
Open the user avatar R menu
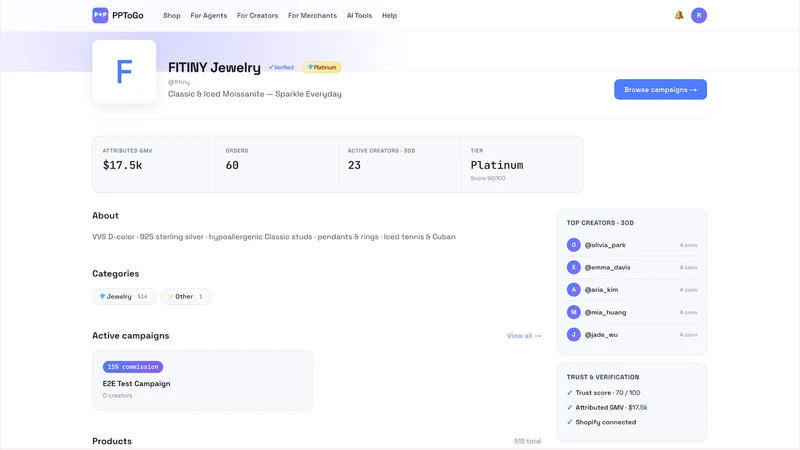point(698,15)
